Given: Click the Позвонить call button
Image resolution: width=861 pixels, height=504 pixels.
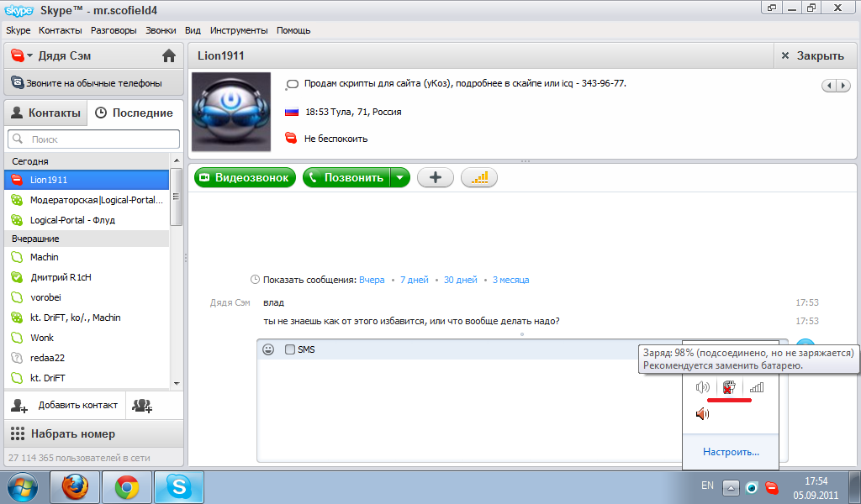Looking at the screenshot, I should point(346,178).
